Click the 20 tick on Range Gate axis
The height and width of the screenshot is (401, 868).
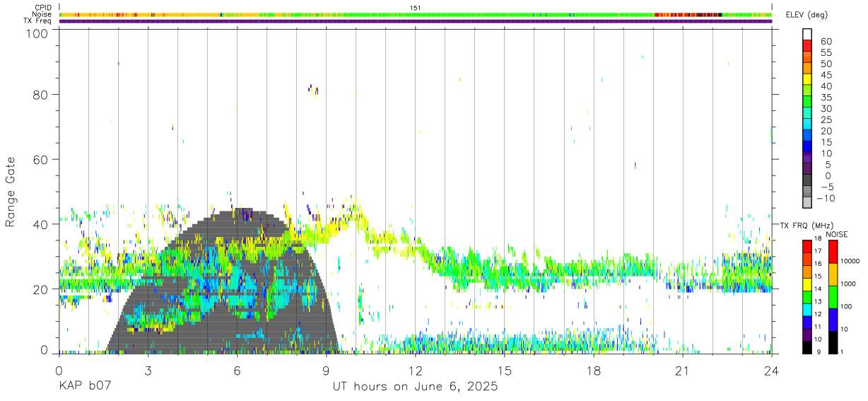pos(40,289)
